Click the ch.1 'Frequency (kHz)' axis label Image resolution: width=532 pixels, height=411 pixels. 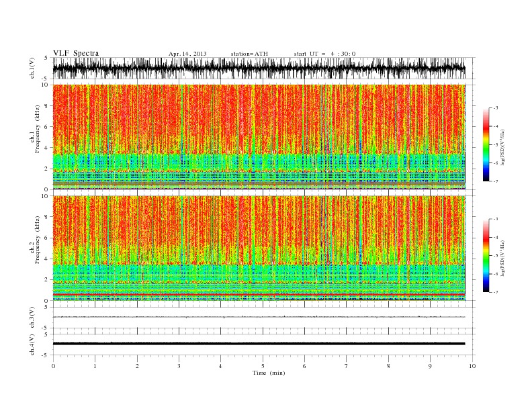tap(38, 129)
